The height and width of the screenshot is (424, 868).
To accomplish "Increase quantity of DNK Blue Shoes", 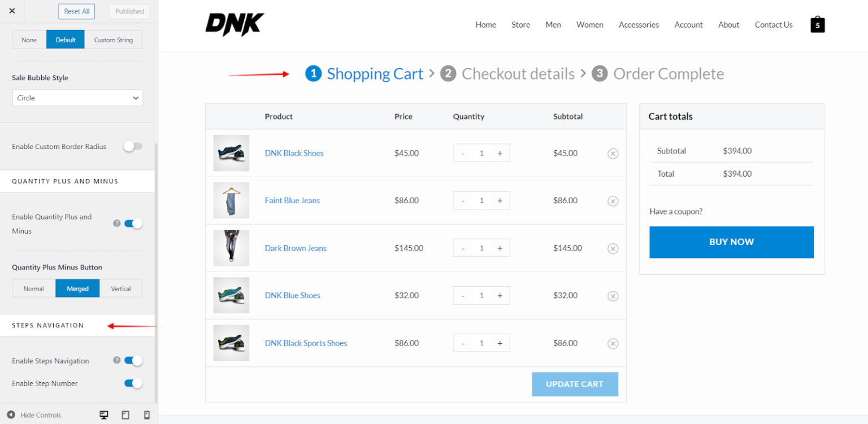I will point(500,296).
